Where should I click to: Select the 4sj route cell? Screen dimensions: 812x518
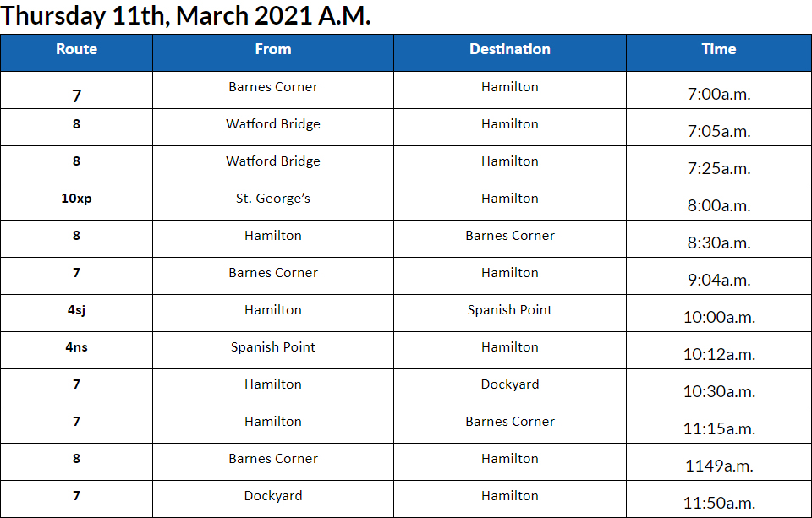pyautogui.click(x=76, y=310)
